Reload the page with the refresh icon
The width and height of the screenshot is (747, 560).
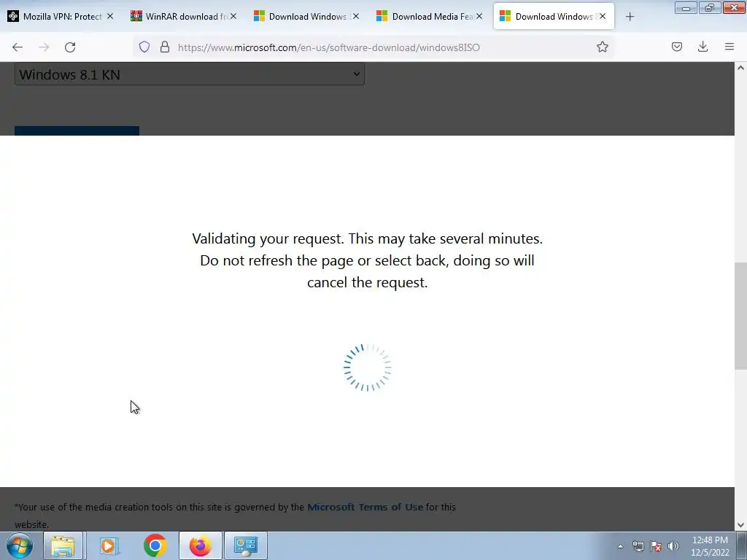[70, 47]
